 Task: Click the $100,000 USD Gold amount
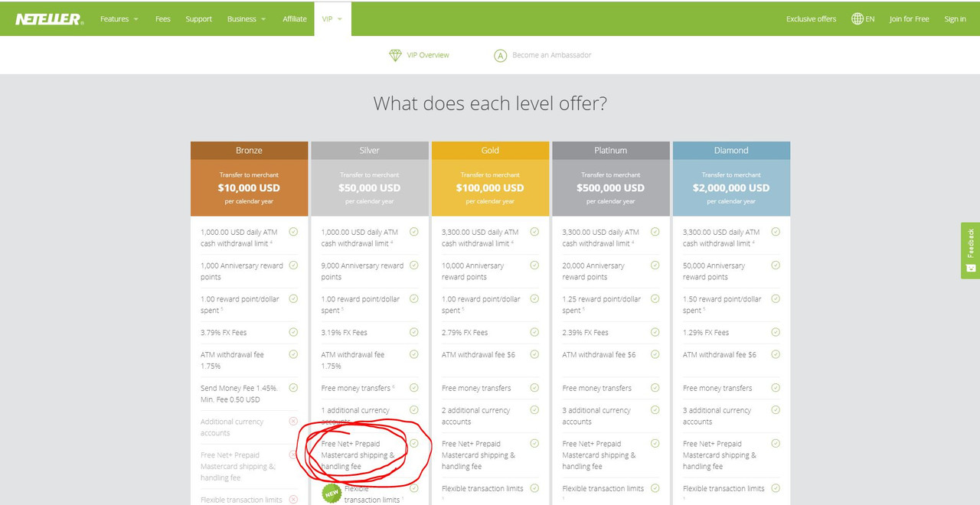pos(490,187)
